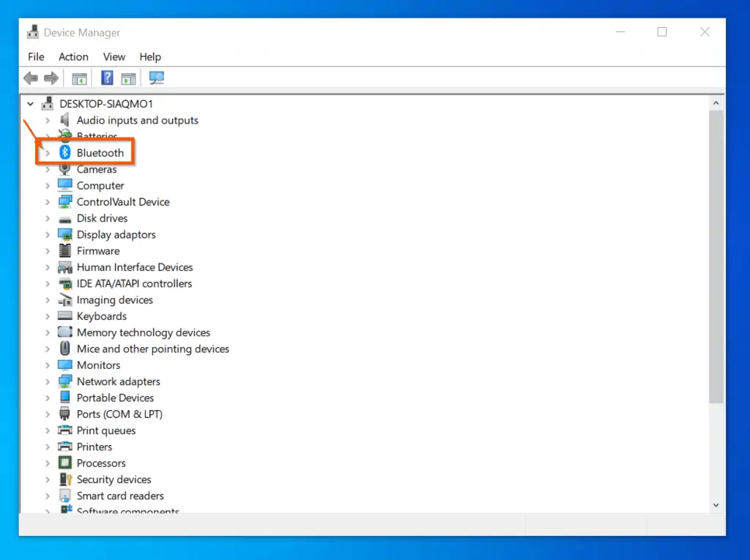Screen dimensions: 750x560
Task: Open Help using the blue question mark icon
Action: coord(107,78)
